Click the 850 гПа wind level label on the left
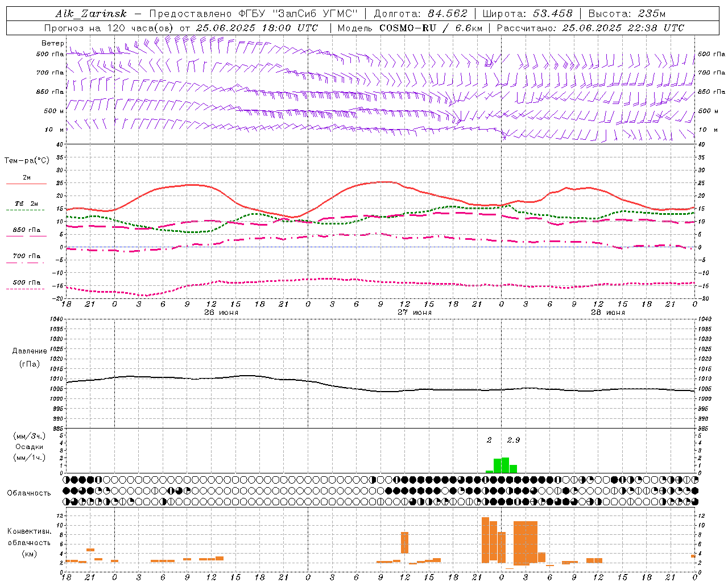 50,92
